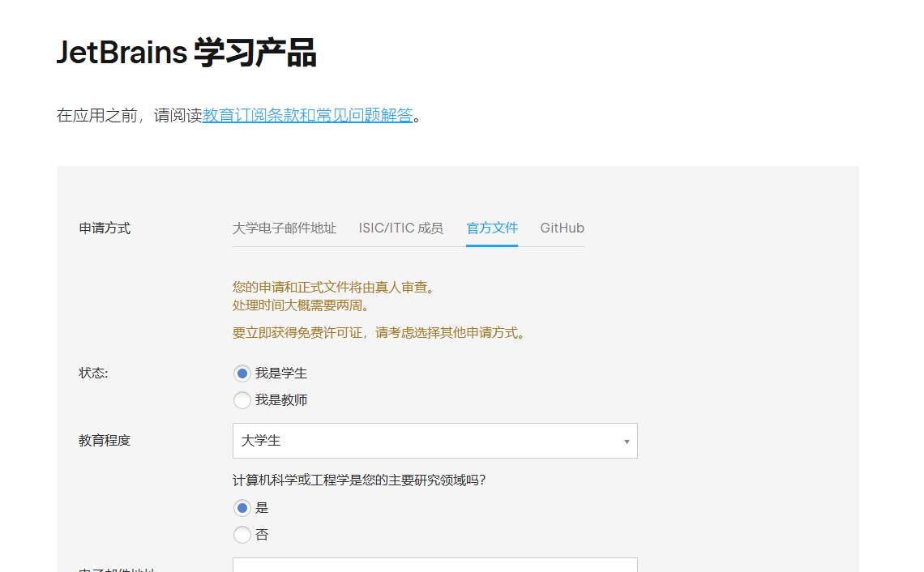The image size is (924, 572).
Task: Choose 否 for the computer science question
Action: click(x=242, y=534)
